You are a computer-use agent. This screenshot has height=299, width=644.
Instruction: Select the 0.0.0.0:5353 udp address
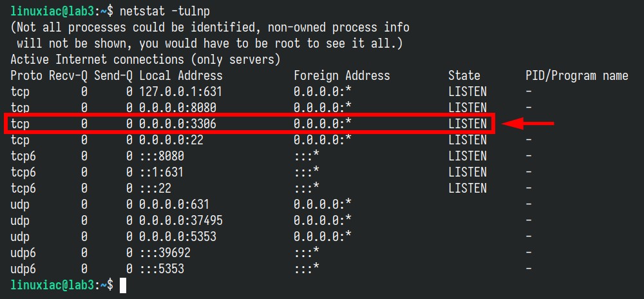coord(178,236)
